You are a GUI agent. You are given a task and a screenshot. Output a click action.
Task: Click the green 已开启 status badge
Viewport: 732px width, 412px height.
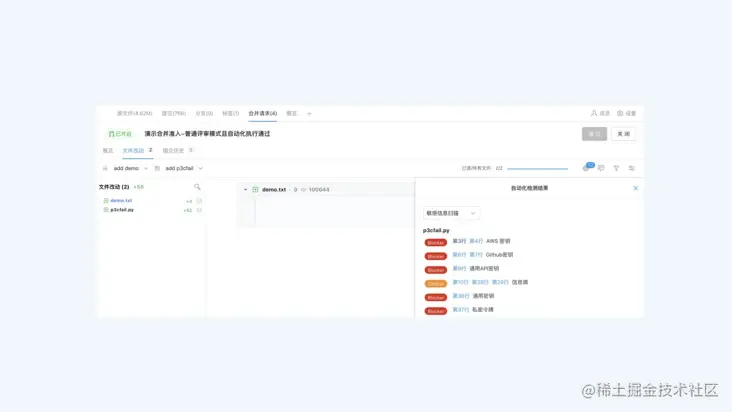(120, 134)
